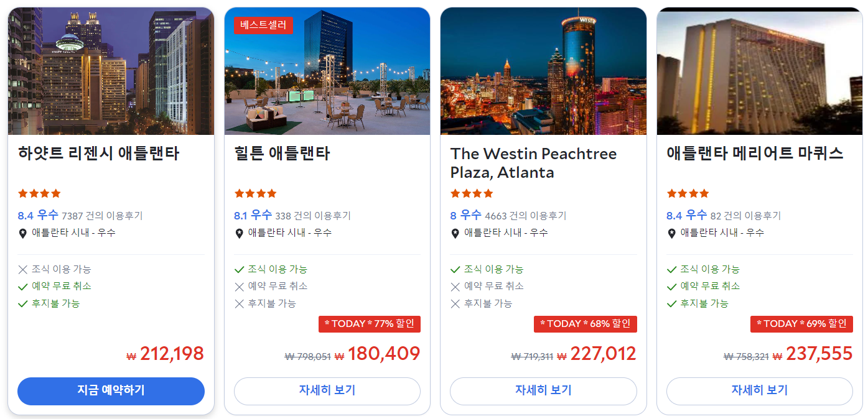Click green check beside Marriott pay-later option

click(671, 304)
